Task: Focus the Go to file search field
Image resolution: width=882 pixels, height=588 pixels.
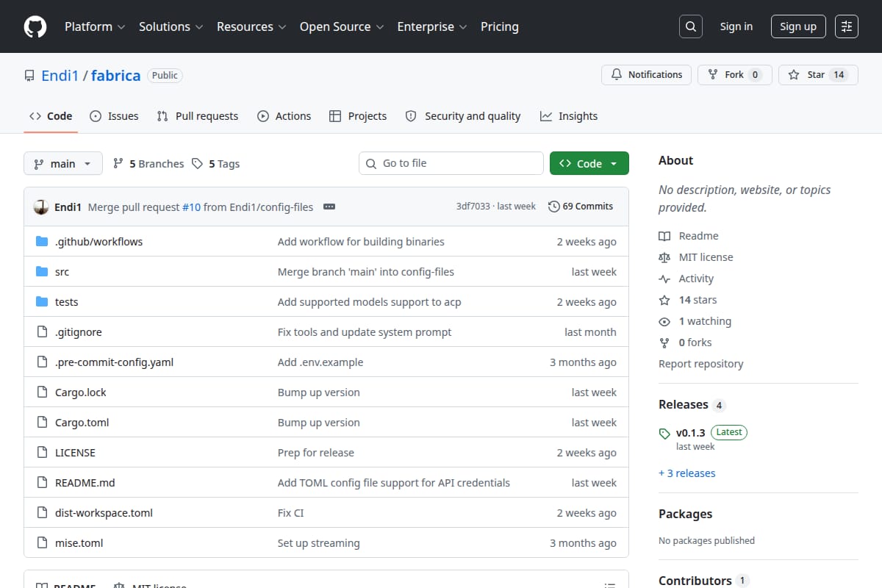Action: click(451, 163)
